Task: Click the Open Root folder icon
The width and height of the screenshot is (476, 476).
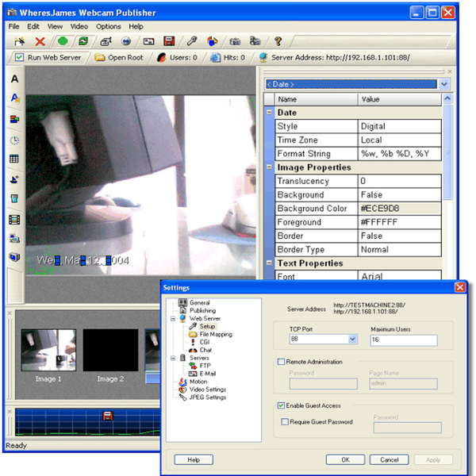Action: pyautogui.click(x=99, y=57)
